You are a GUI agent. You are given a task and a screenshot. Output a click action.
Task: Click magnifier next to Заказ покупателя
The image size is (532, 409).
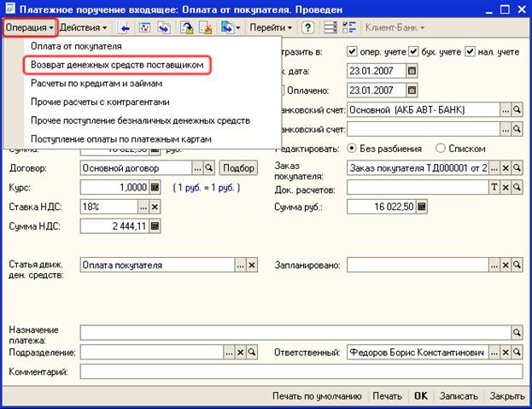pos(517,168)
